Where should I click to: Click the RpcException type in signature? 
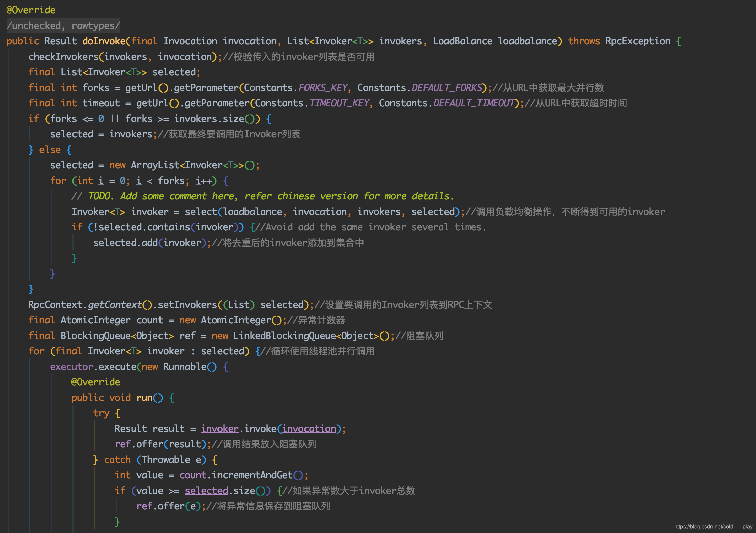pos(638,41)
